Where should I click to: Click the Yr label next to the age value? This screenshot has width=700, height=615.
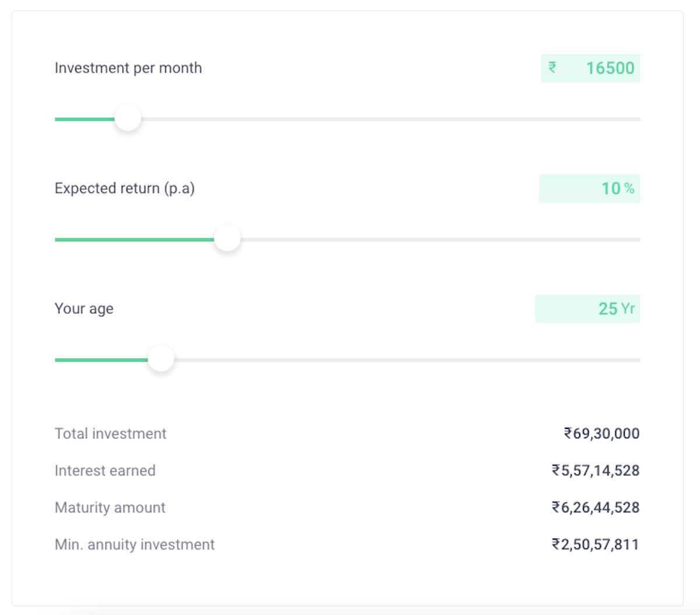[629, 309]
